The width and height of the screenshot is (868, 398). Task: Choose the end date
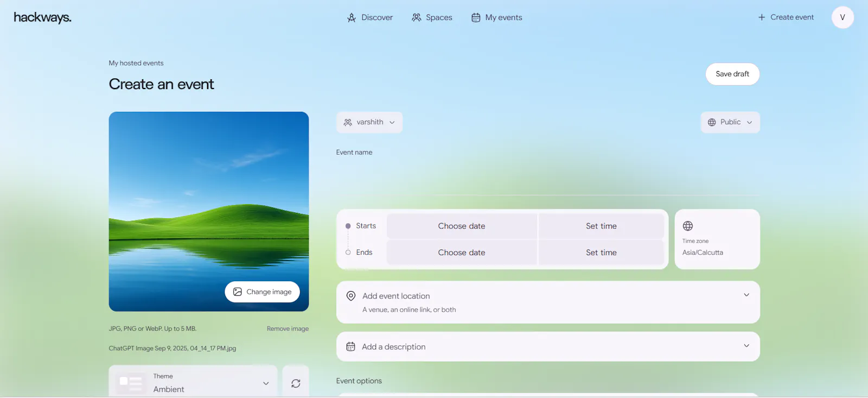(x=462, y=252)
